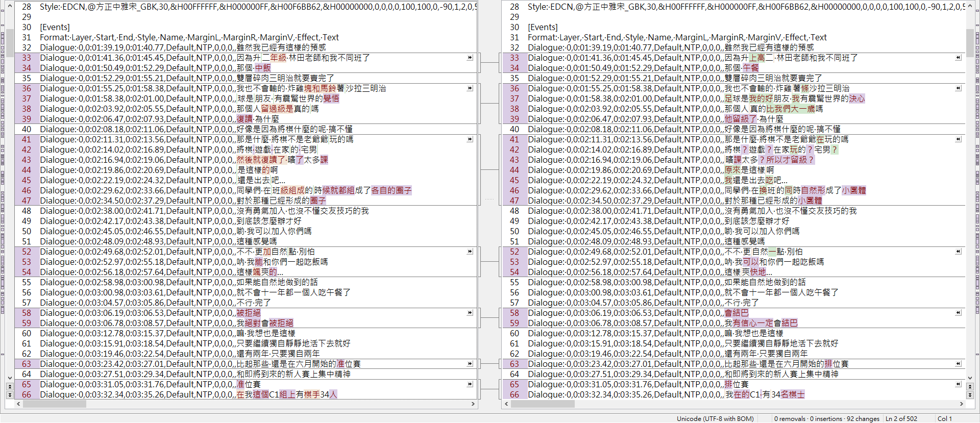Click right pane line 46 dialogue at 0:02:29.62
The width and height of the screenshot is (980, 423).
click(697, 190)
